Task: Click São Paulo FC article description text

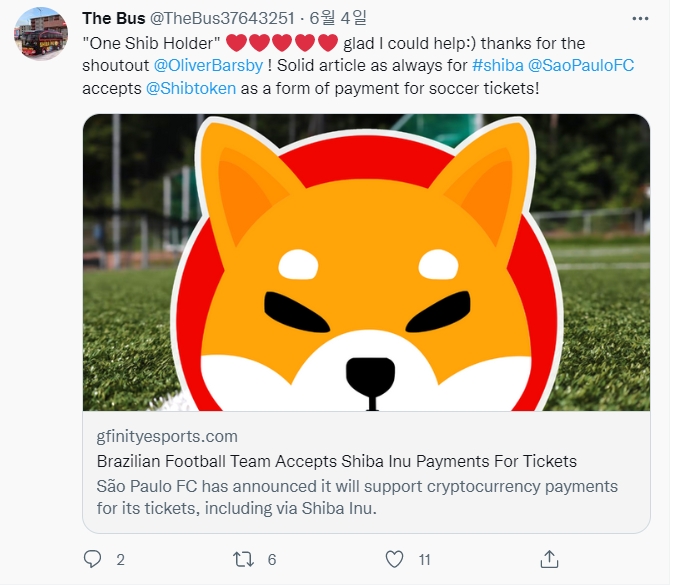Action: pyautogui.click(x=357, y=496)
